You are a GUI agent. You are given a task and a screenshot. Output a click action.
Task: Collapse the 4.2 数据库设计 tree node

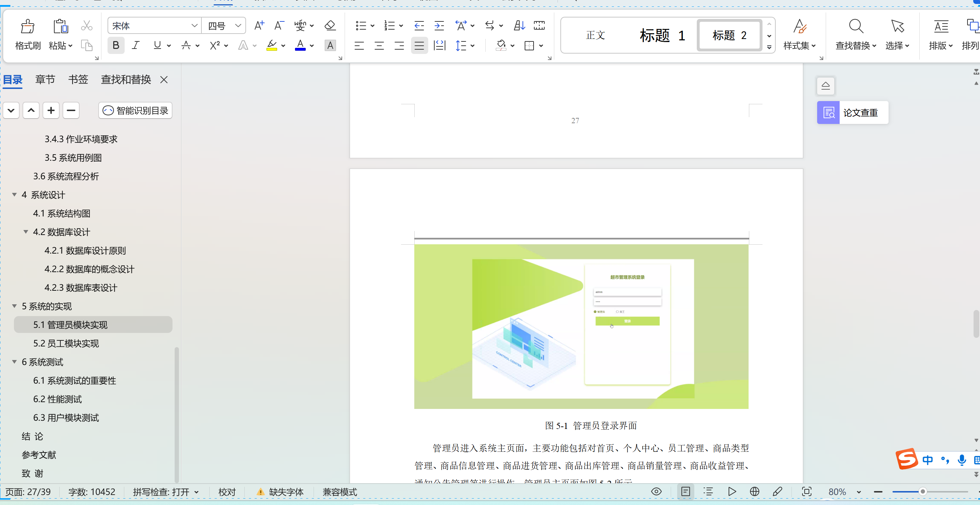(x=26, y=232)
